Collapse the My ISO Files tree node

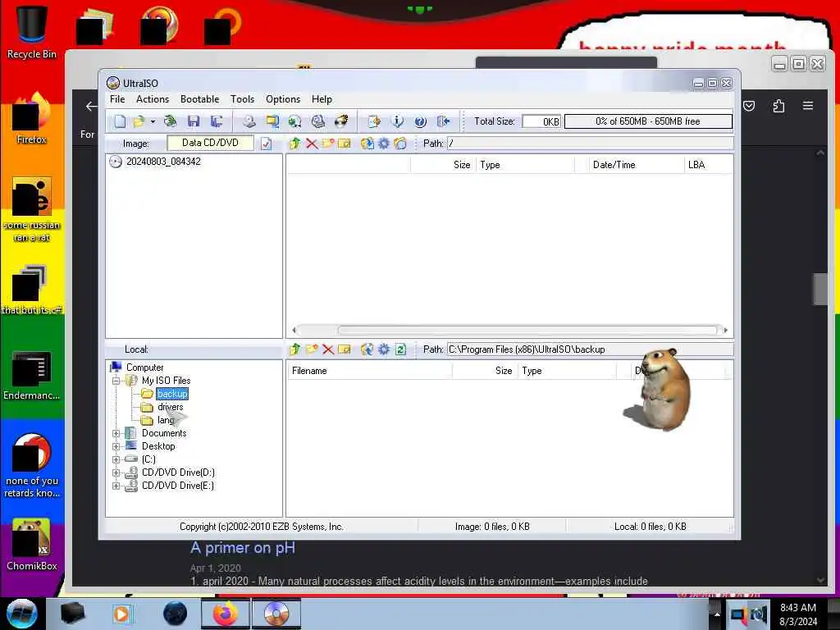coord(116,381)
